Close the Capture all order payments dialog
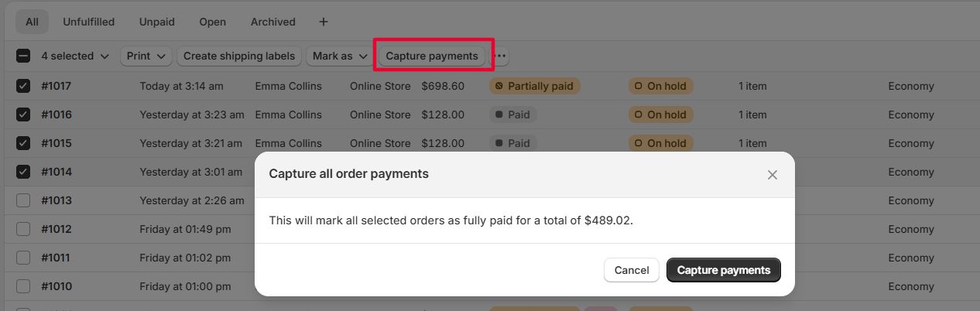980x311 pixels. [772, 175]
